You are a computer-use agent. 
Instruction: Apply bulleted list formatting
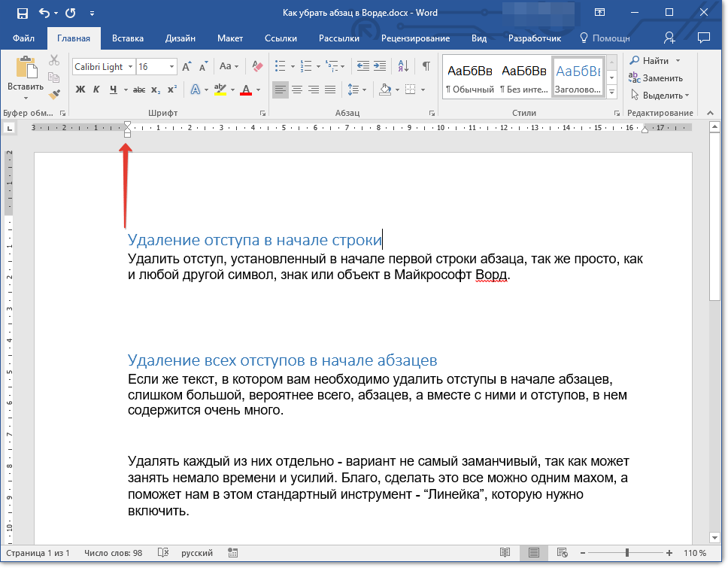280,66
